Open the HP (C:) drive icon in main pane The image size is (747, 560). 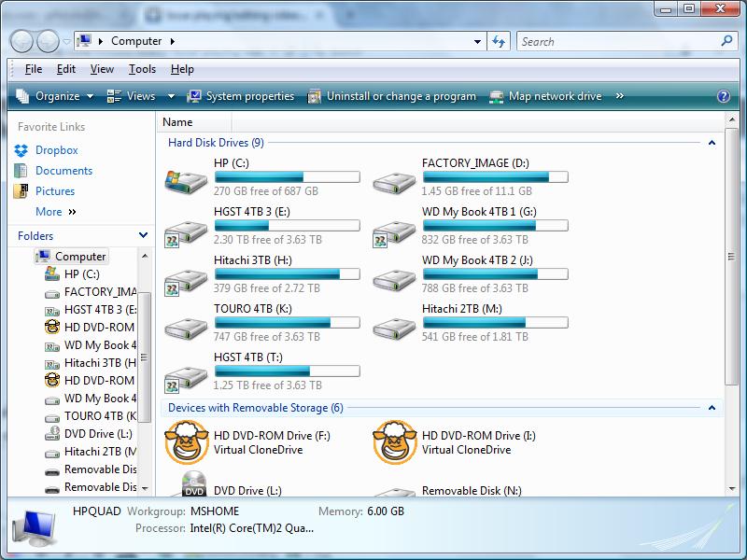[186, 181]
